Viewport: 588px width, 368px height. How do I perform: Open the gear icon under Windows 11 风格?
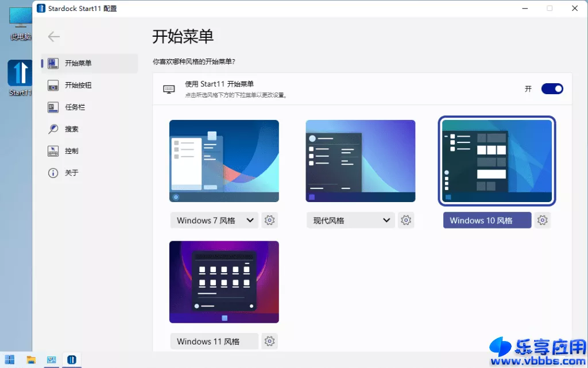(x=269, y=341)
